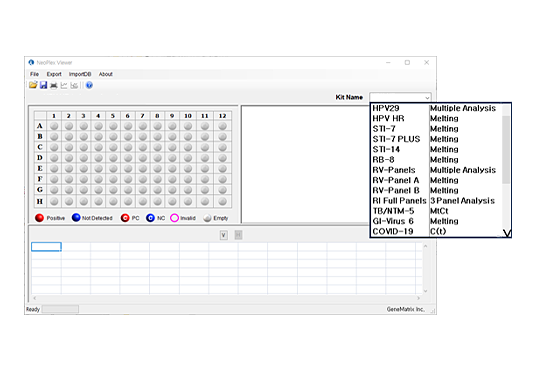The image size is (536, 370).
Task: Select plate column header 12
Action: [x=223, y=116]
